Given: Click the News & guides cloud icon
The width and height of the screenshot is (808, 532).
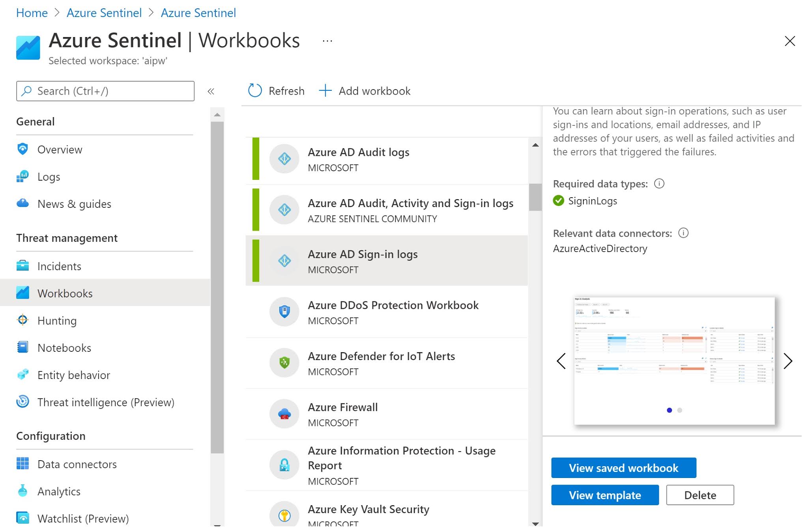Looking at the screenshot, I should (x=23, y=203).
